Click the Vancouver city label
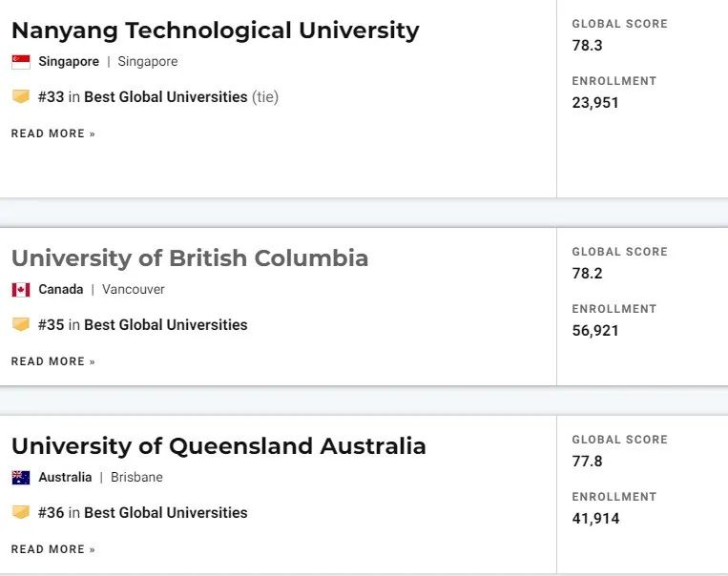Viewport: 728px width, 576px height. click(x=134, y=290)
